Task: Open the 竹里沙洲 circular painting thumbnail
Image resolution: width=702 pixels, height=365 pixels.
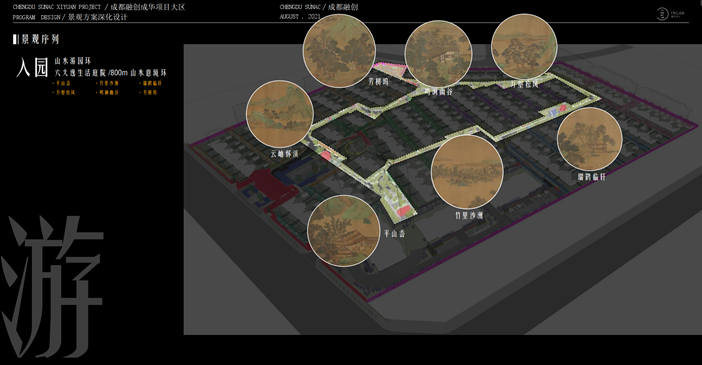Action: tap(467, 172)
